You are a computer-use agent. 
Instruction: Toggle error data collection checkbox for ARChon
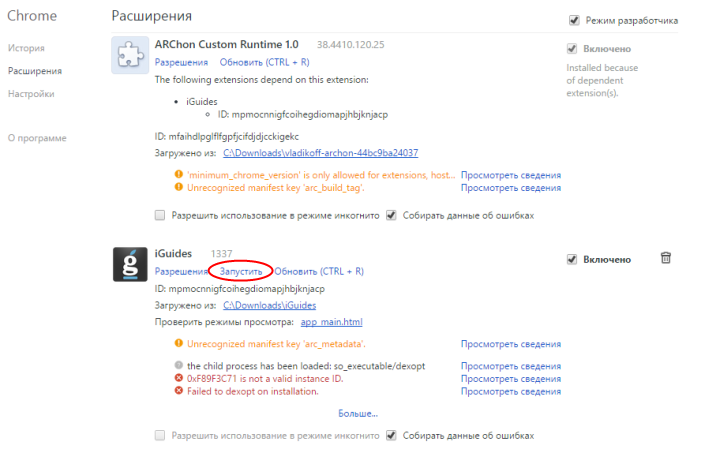[391, 215]
